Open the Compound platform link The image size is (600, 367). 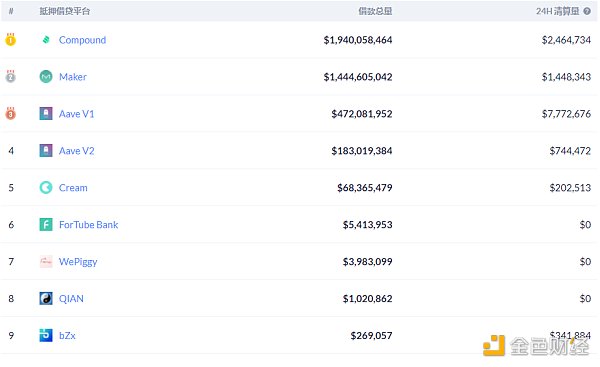[x=82, y=40]
